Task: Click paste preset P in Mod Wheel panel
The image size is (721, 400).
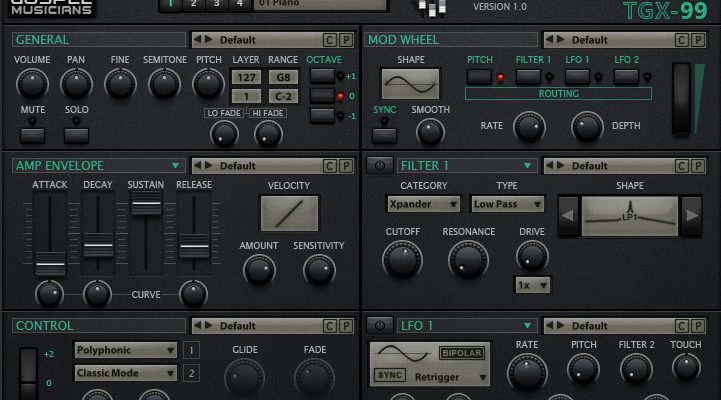Action: 698,40
